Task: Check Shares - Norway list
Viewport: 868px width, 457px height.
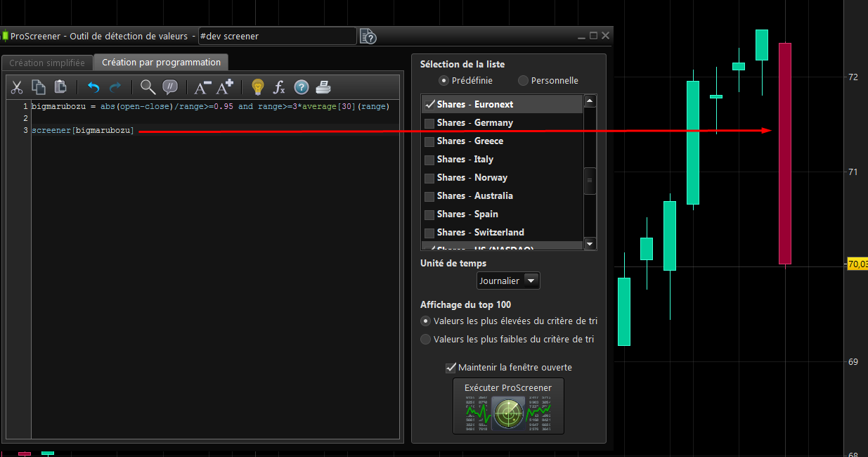Action: (429, 178)
